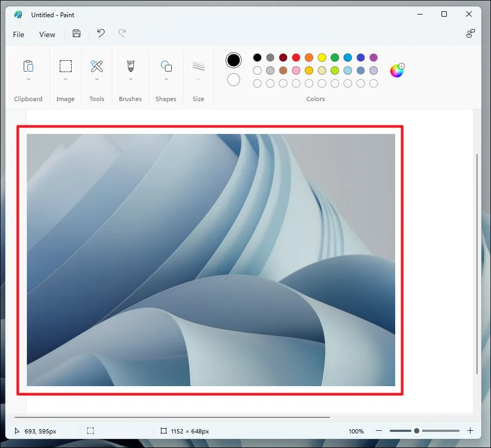491x448 pixels.
Task: Select white secondary color circle
Action: (x=234, y=80)
